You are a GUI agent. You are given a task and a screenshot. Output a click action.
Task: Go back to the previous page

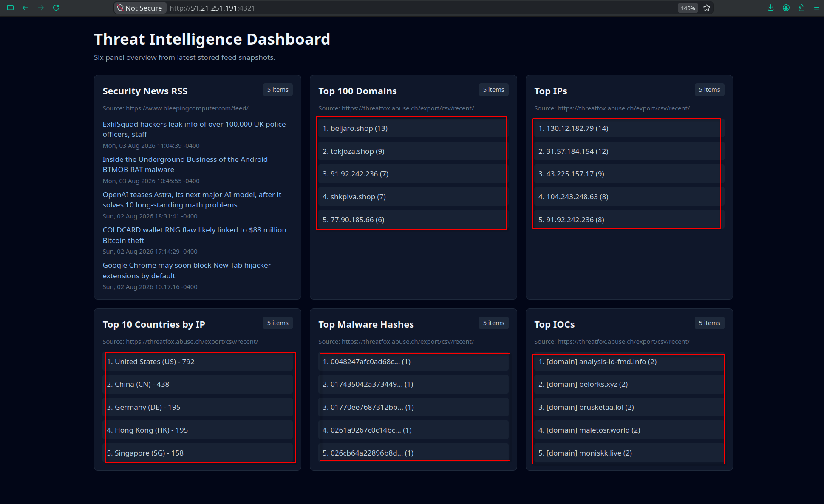pos(25,8)
